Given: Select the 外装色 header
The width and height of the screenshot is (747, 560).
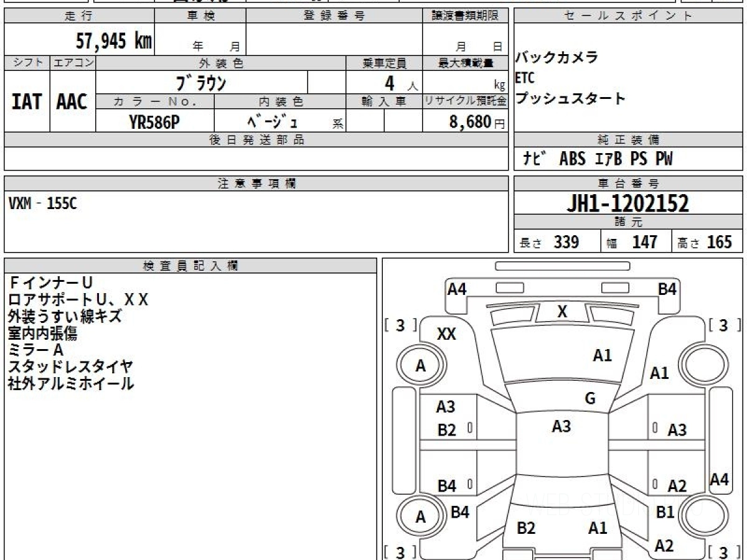Looking at the screenshot, I should (x=221, y=63).
